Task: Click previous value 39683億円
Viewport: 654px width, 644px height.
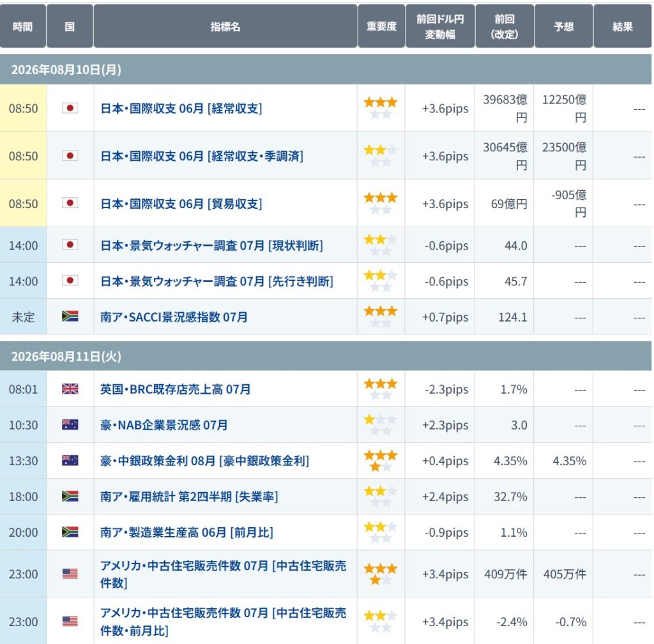Action: [x=505, y=109]
